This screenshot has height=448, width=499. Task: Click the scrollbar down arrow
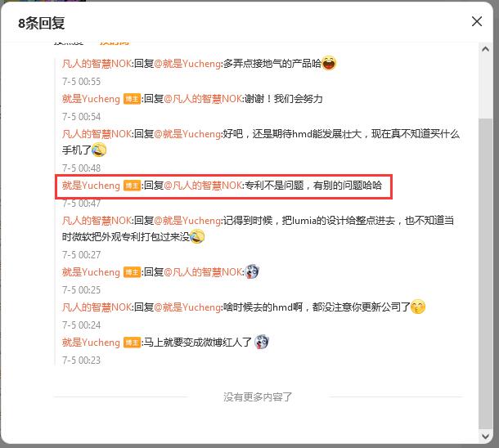click(x=485, y=436)
